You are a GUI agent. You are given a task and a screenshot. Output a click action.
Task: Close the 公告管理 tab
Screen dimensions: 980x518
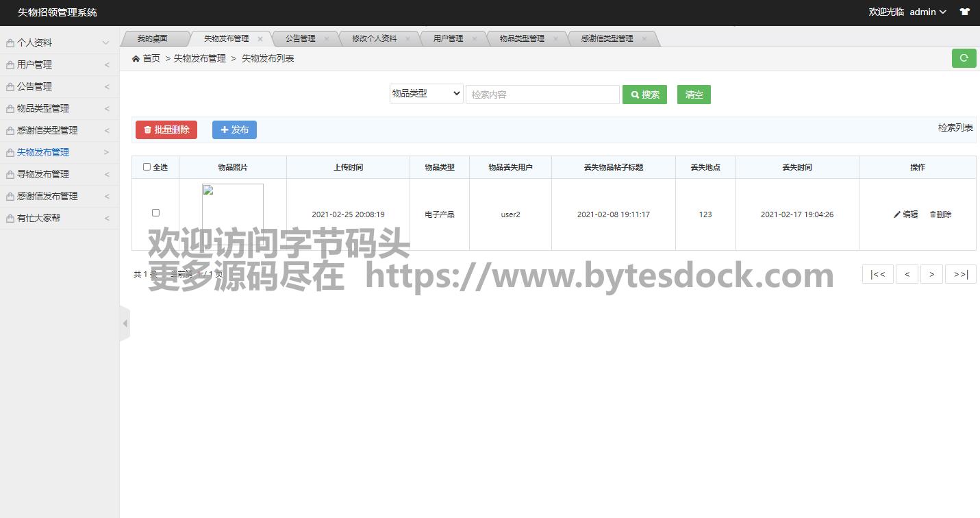pyautogui.click(x=326, y=39)
